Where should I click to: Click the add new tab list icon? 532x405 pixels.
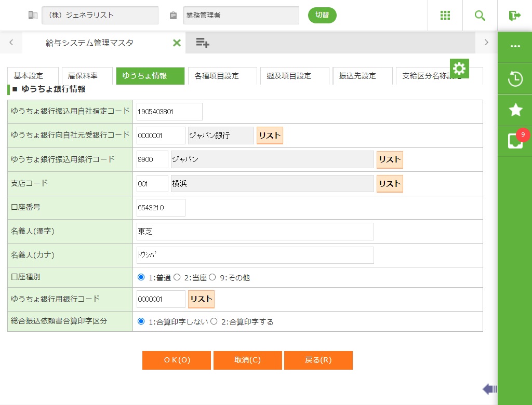tap(203, 43)
